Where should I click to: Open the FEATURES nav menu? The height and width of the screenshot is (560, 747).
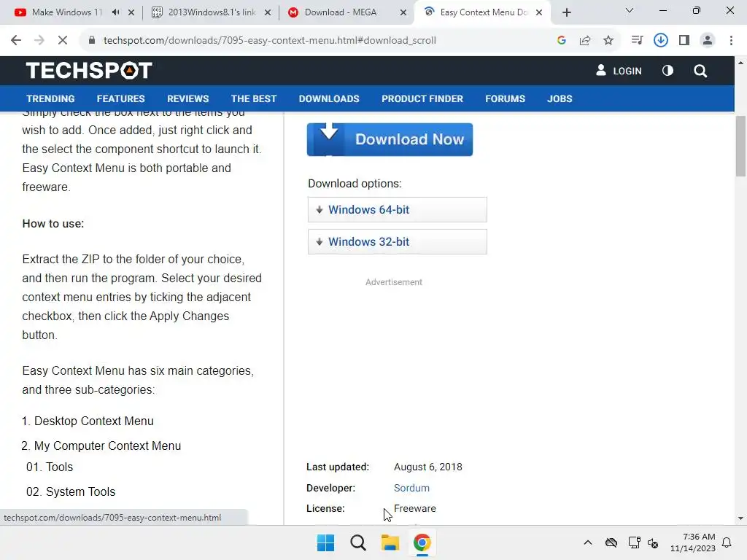(120, 98)
